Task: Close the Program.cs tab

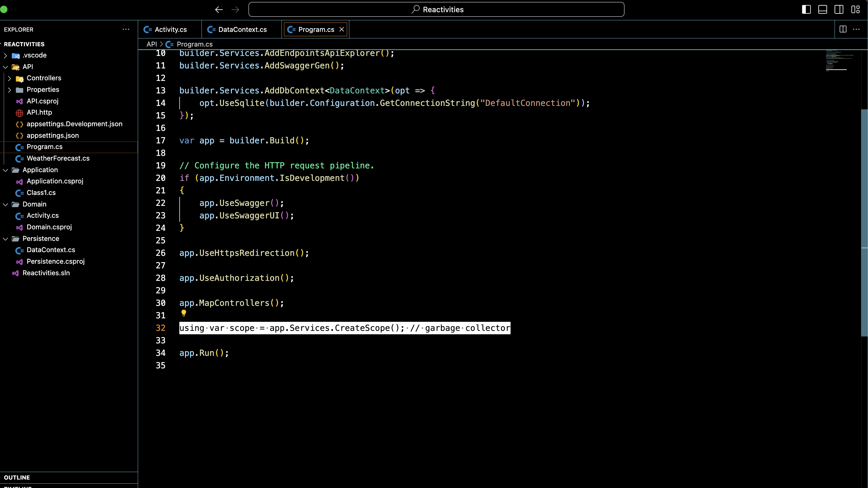Action: click(342, 29)
